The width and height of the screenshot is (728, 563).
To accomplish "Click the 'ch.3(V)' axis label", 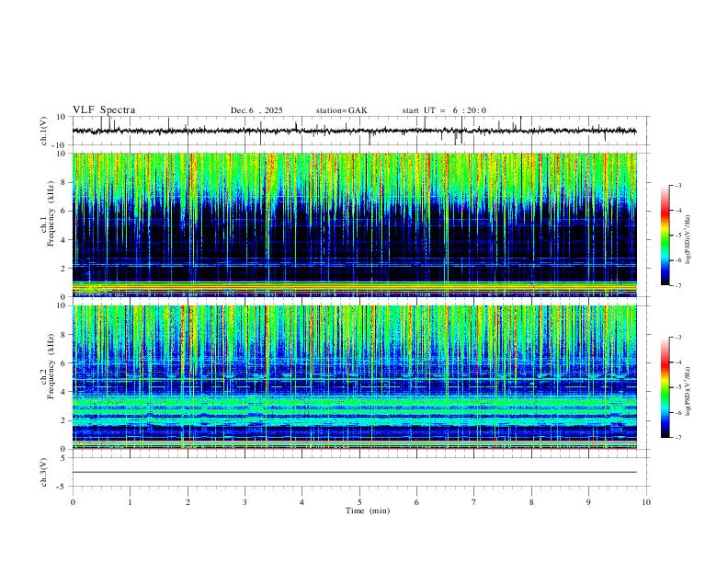I will pyautogui.click(x=44, y=472).
